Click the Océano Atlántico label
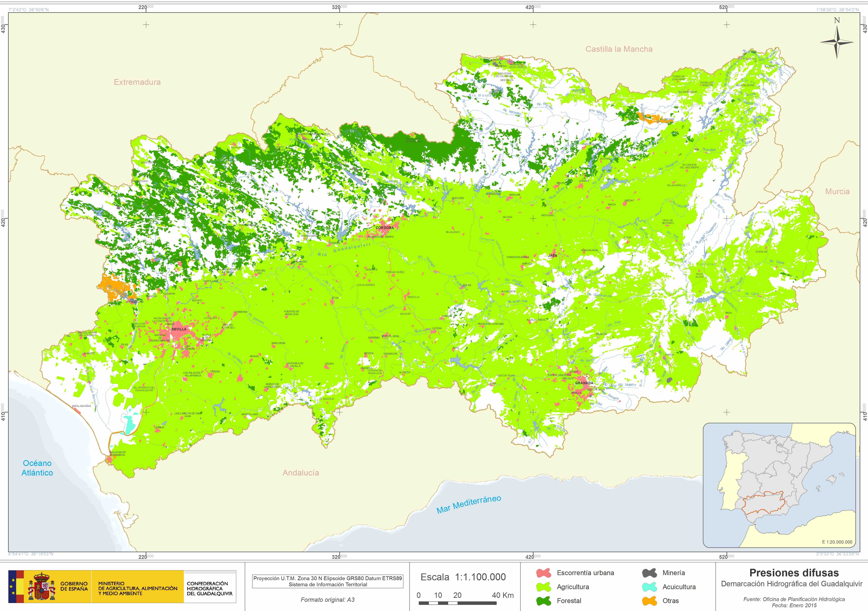 coord(37,468)
